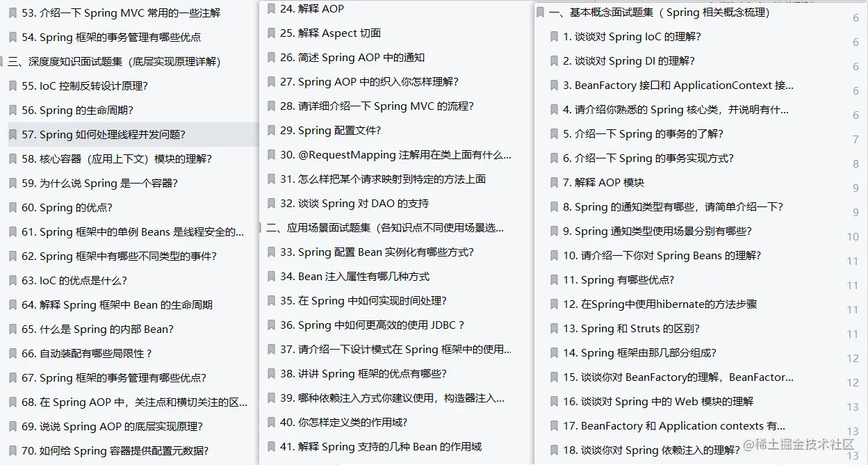This screenshot has height=465, width=868.
Task: Click bookmark icon beside 8. Spring 的通知类型有哪些
Action: click(x=554, y=207)
